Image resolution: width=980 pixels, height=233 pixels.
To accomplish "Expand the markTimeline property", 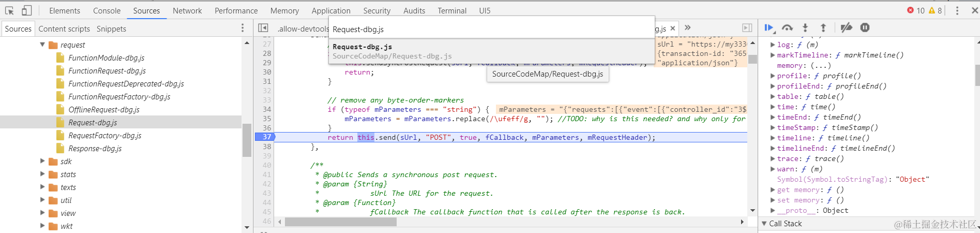I will (773, 55).
